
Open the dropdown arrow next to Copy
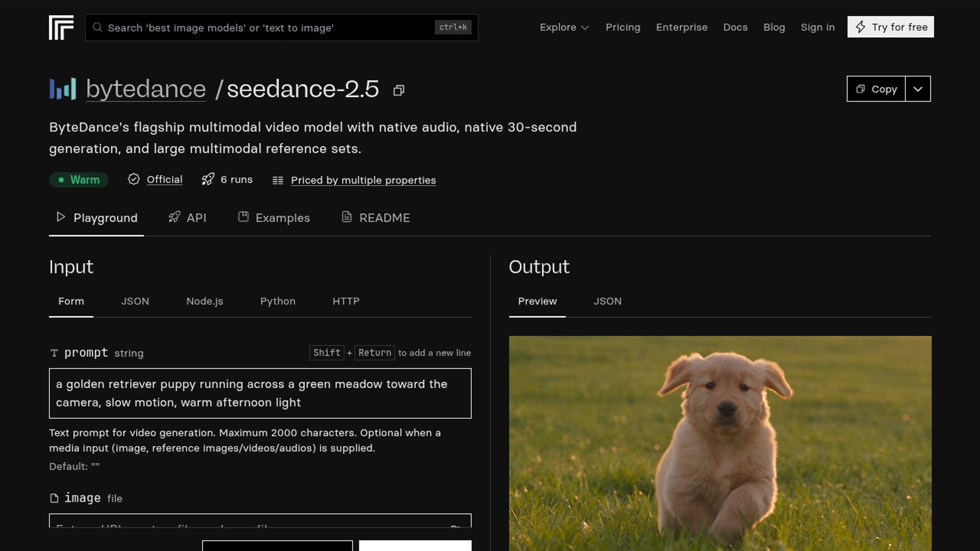[x=918, y=89]
